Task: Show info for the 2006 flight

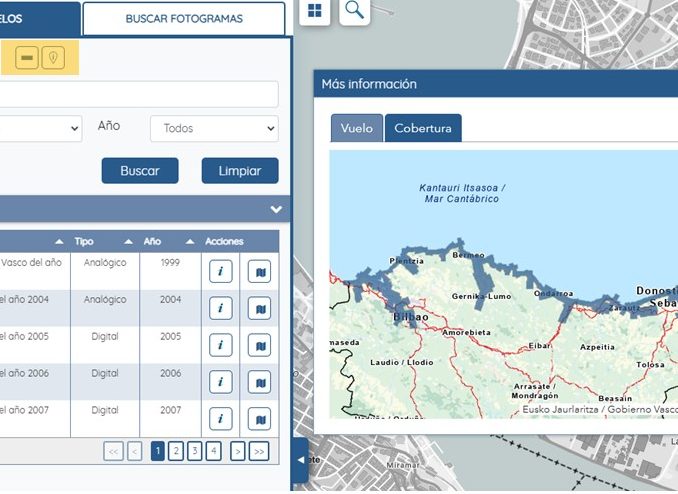Action: pos(219,382)
